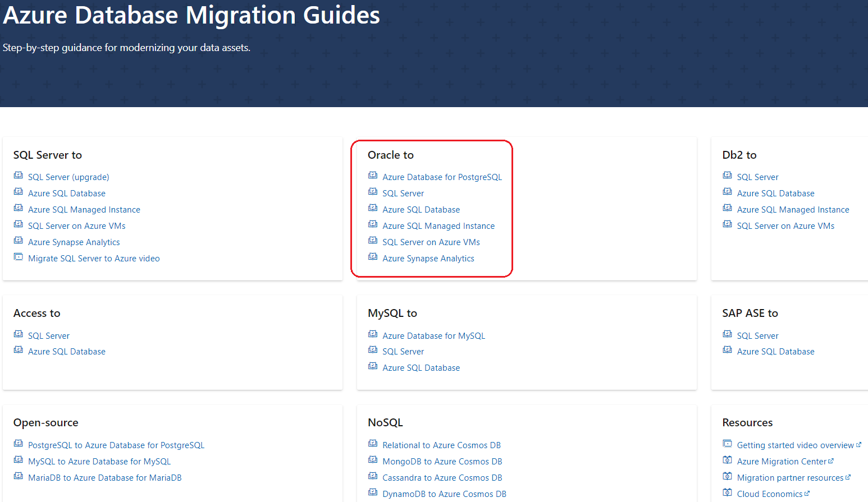The width and height of the screenshot is (868, 502).
Task: Open Azure Migration Center resource
Action: pyautogui.click(x=785, y=462)
